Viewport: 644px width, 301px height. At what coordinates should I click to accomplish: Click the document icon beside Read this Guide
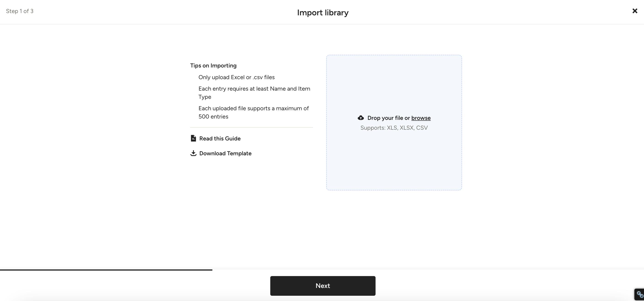(193, 138)
